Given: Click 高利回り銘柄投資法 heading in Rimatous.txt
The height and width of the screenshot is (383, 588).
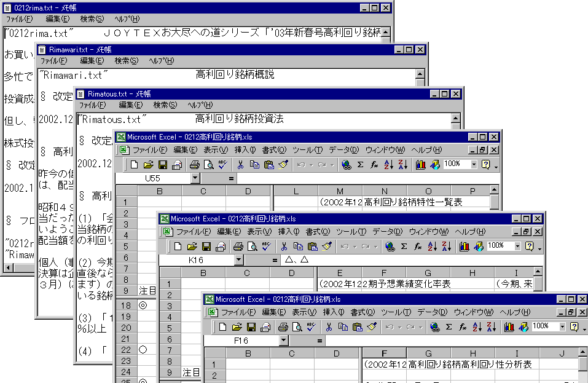Looking at the screenshot, I should pos(239,119).
